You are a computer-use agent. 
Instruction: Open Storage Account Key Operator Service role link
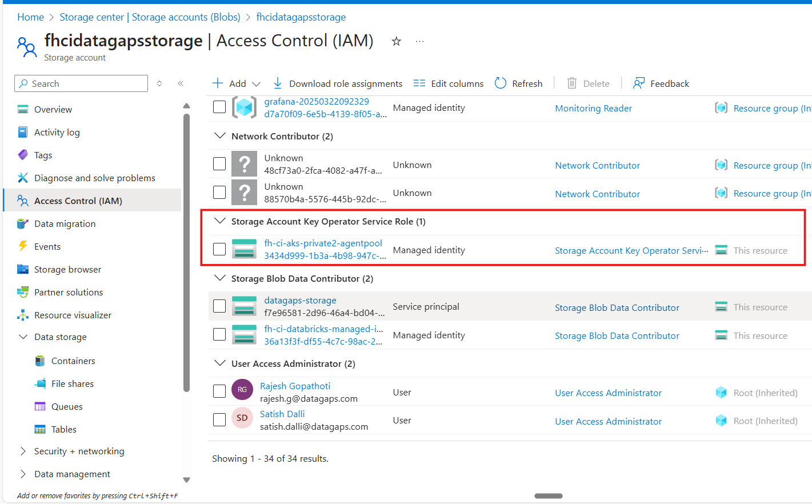point(631,250)
